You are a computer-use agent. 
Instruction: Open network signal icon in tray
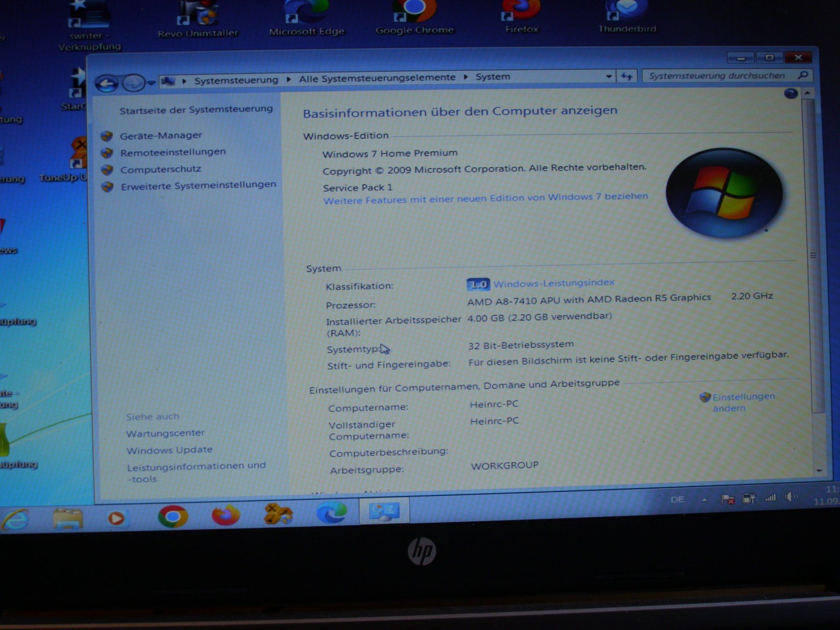pyautogui.click(x=770, y=498)
